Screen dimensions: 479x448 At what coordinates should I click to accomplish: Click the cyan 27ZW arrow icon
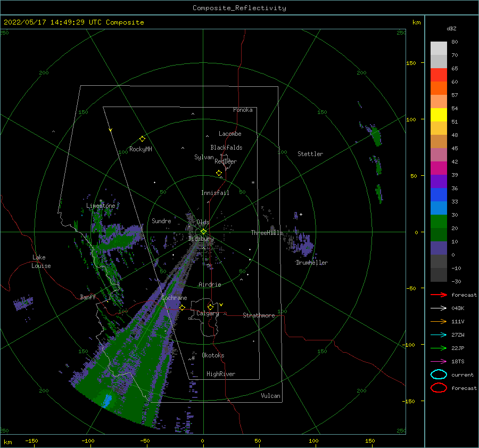439,335
